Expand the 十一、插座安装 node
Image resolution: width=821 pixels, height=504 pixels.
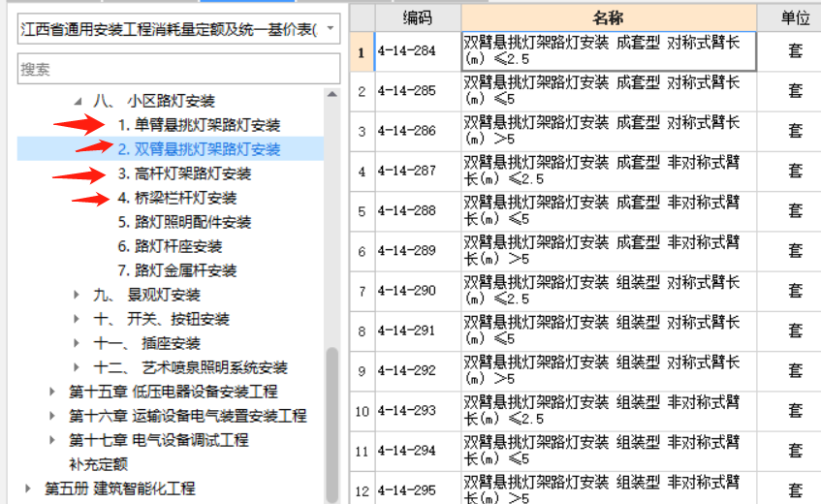[77, 343]
